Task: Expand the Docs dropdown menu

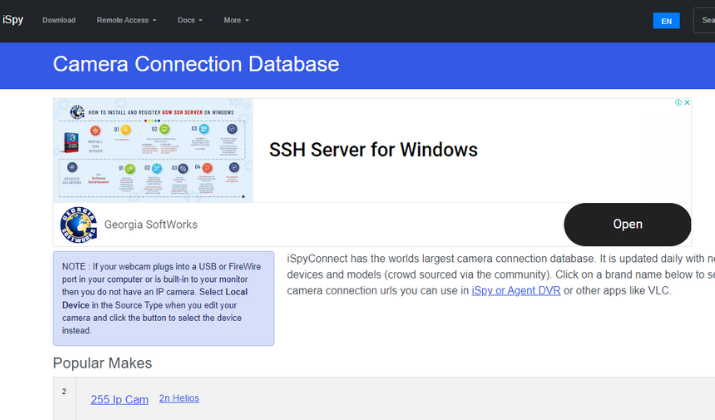Action: (x=190, y=20)
